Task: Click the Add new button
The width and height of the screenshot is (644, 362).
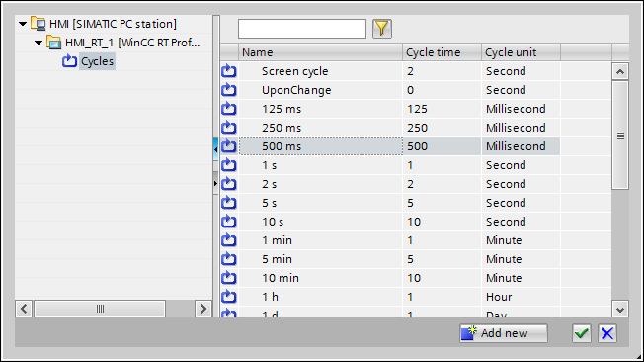Action: pos(504,333)
